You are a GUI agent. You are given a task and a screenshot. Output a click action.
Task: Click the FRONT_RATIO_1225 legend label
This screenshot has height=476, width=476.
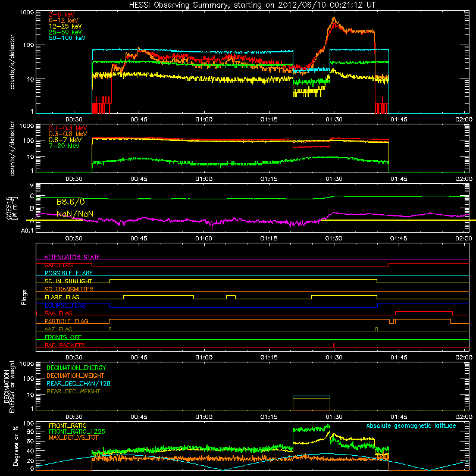(x=77, y=431)
